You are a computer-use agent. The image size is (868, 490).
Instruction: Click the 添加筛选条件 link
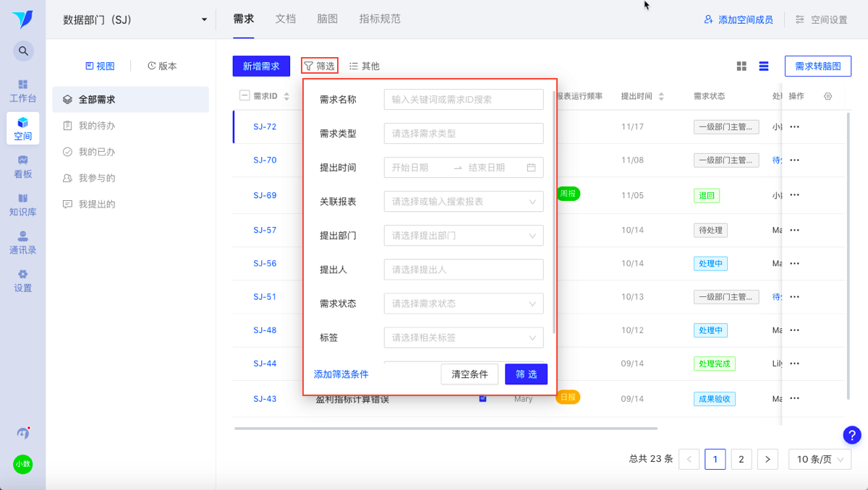(341, 374)
